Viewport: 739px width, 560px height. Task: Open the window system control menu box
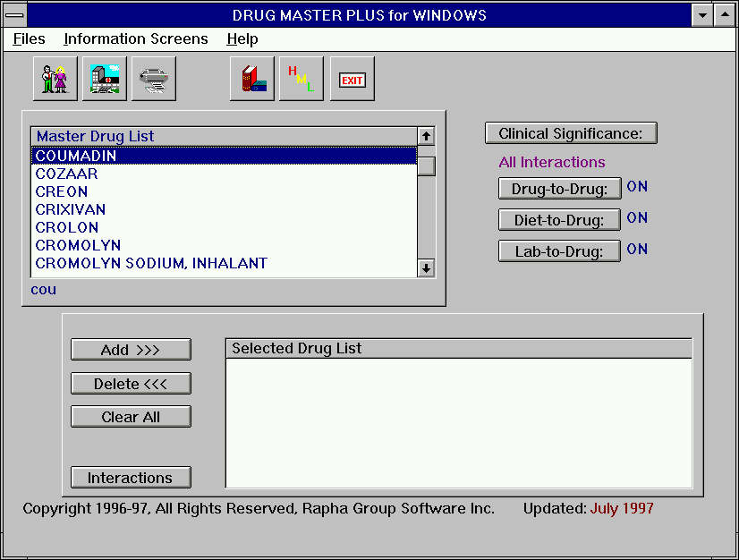(x=14, y=15)
